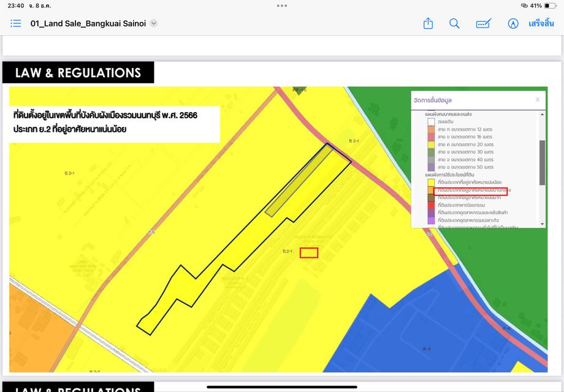Click the red commercial land legend swatch
The image size is (564, 392).
[431, 205]
